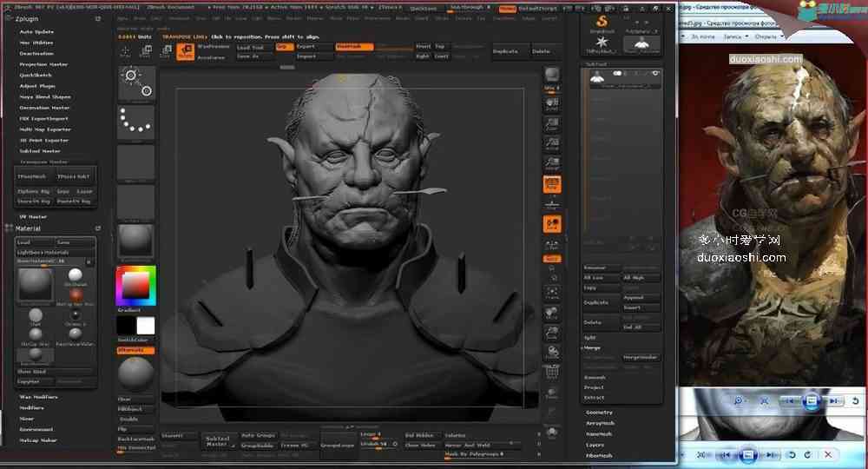Expand the Multi Map Exporter section
Screen dimensions: 868x469
pos(45,129)
